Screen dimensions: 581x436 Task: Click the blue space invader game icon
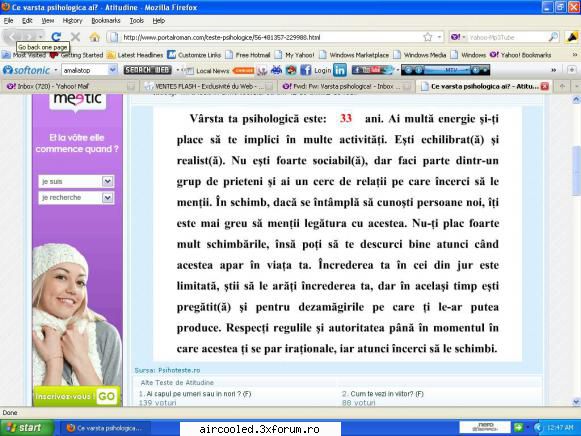click(x=276, y=70)
